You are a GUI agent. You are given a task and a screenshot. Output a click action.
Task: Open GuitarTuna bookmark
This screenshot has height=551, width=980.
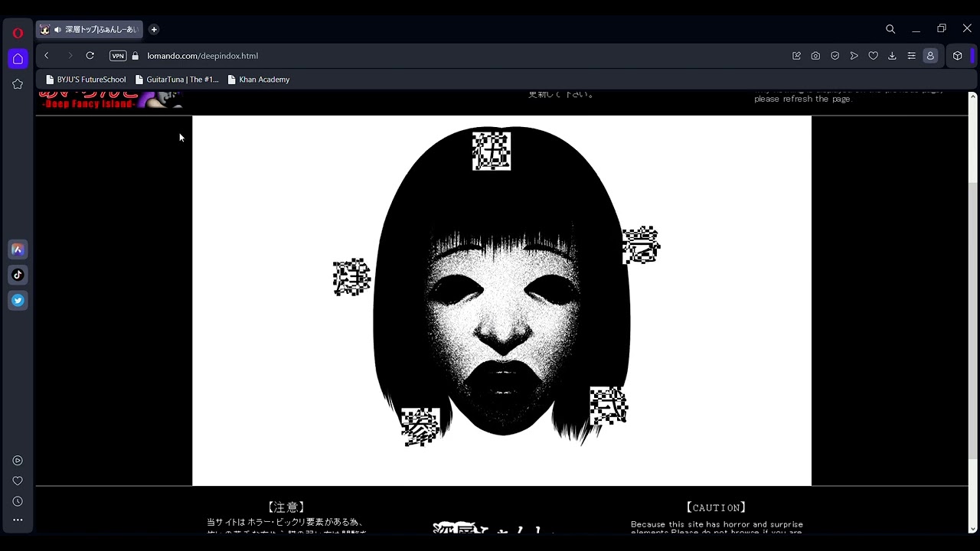coord(177,80)
